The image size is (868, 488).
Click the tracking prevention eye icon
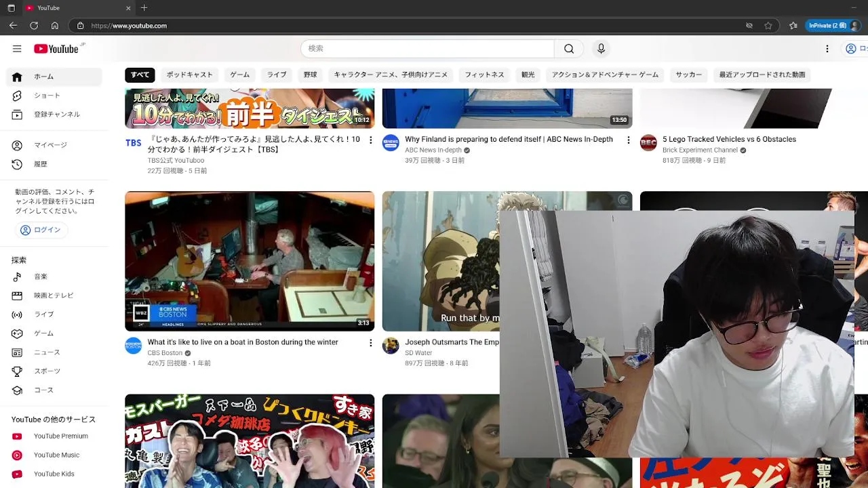click(x=749, y=26)
